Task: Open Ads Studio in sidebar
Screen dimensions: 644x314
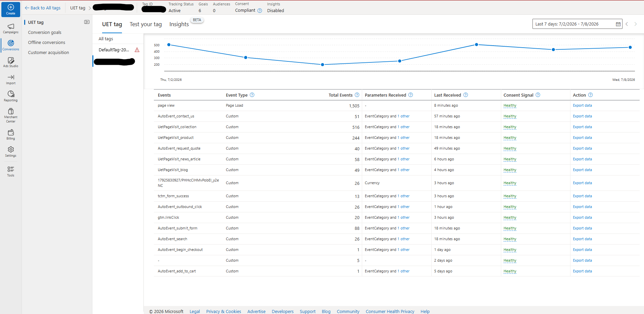Action: point(11,62)
